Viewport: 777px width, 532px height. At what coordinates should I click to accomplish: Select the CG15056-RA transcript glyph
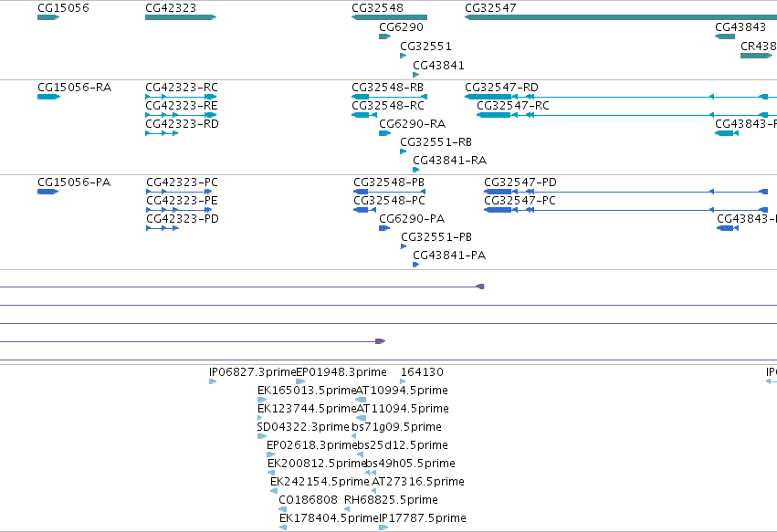coord(49,97)
